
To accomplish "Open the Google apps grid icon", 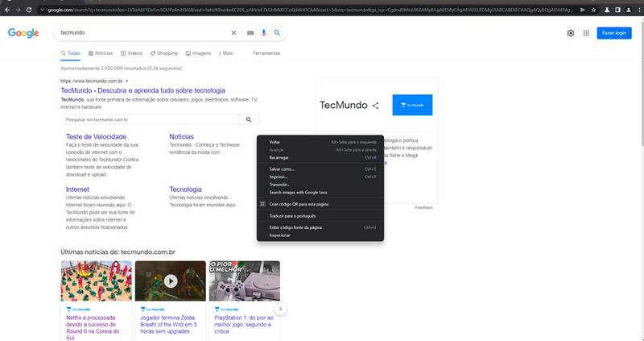I will click(x=586, y=33).
